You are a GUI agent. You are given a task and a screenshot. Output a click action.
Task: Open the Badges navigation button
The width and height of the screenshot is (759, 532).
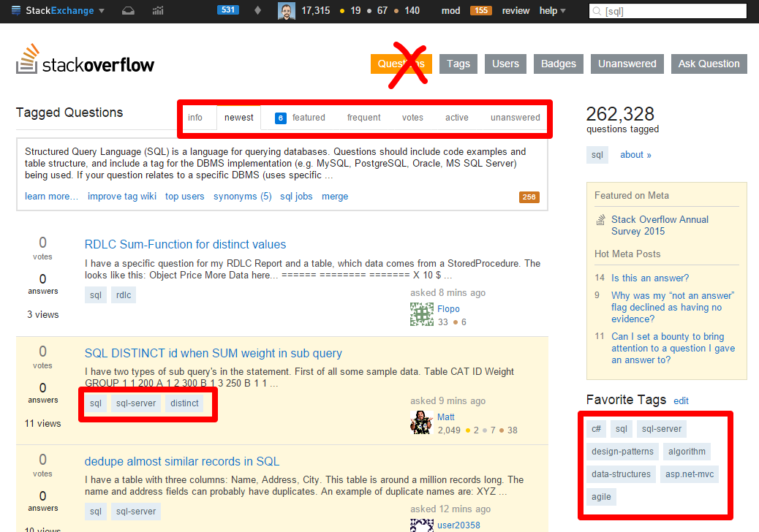click(559, 64)
